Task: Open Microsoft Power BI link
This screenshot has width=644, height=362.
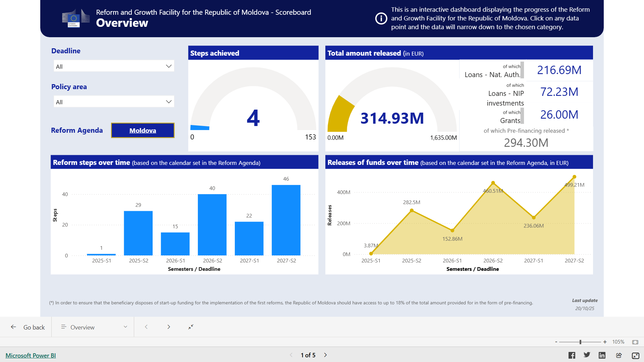Action: point(31,355)
